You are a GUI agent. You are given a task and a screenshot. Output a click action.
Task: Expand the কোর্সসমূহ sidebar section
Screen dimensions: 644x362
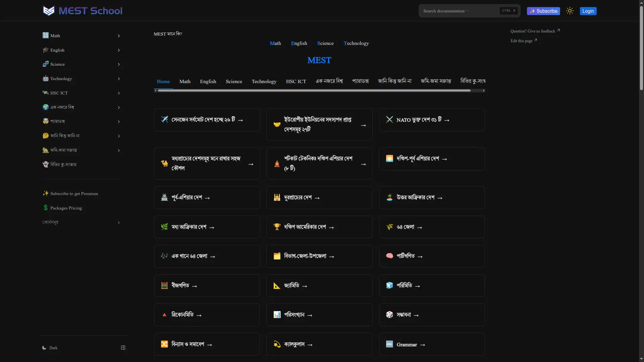pos(119,223)
